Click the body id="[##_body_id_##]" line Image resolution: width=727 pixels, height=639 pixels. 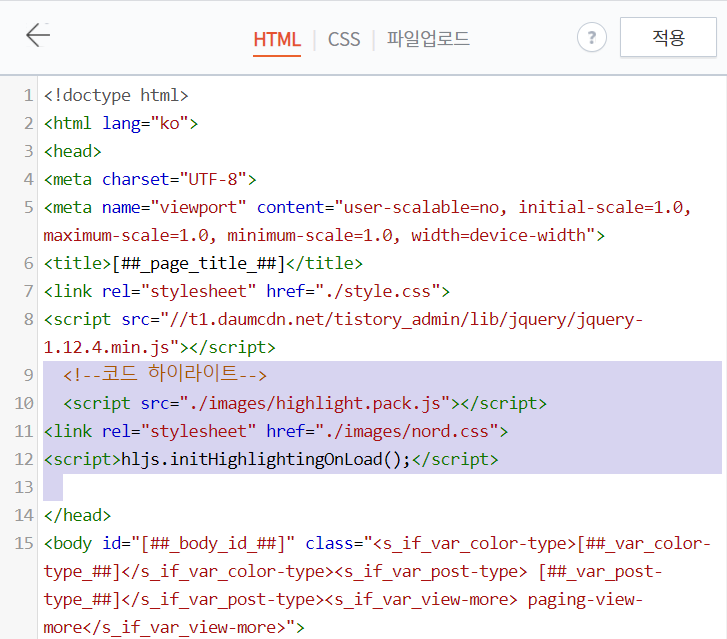377,543
